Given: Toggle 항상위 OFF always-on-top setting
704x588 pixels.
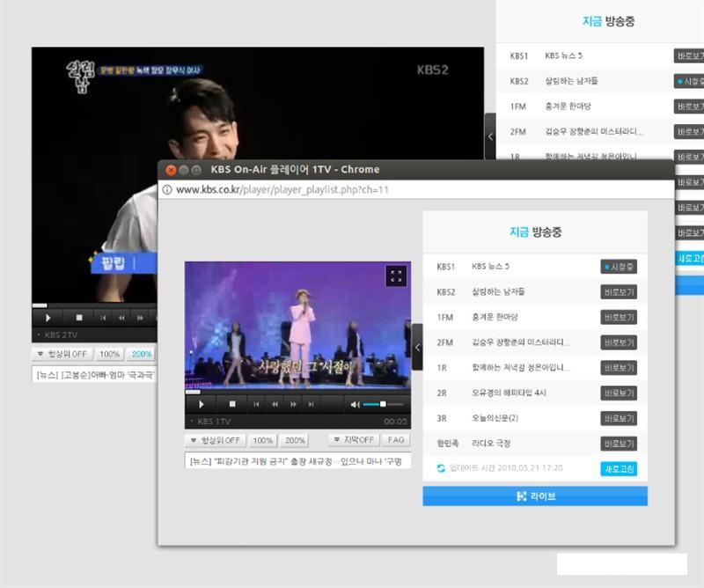Looking at the screenshot, I should coord(215,438).
